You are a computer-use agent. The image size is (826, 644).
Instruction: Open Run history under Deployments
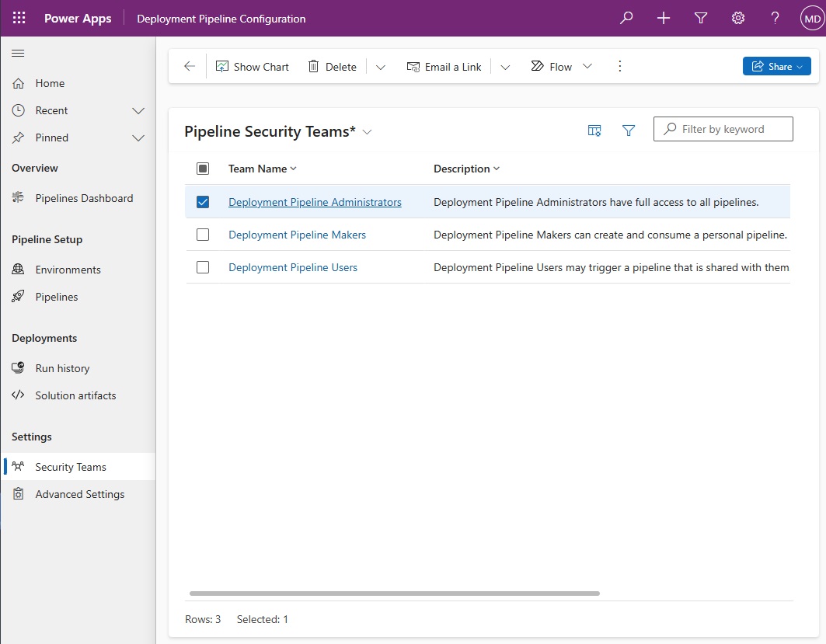pos(63,367)
